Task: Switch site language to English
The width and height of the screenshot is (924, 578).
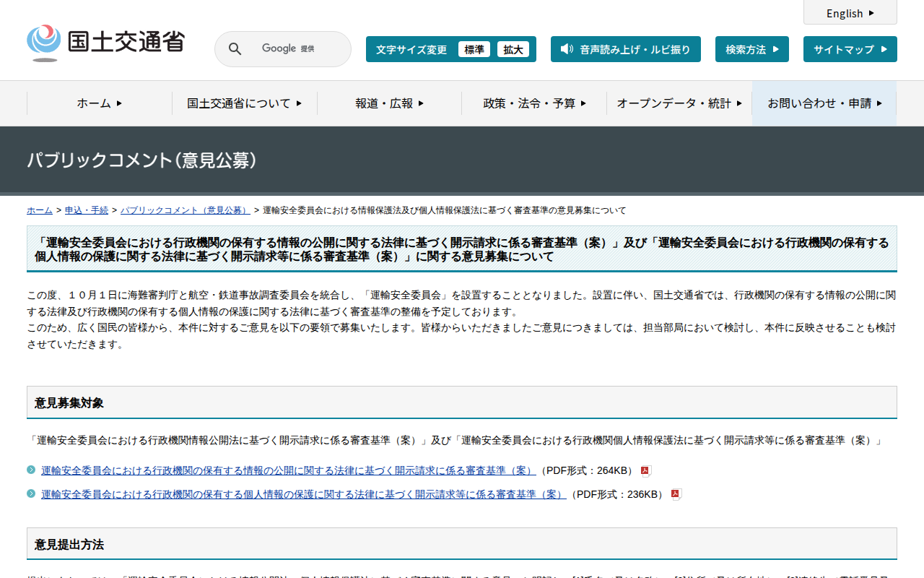Action: click(x=850, y=13)
